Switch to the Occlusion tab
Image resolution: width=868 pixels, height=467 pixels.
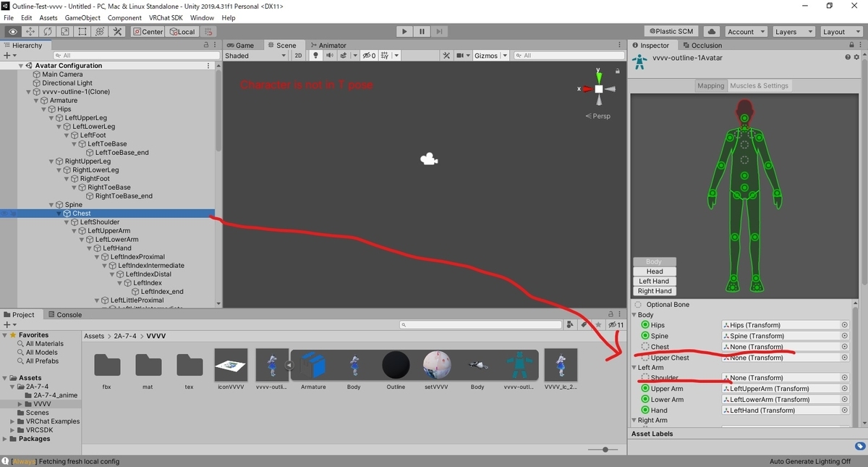point(702,45)
